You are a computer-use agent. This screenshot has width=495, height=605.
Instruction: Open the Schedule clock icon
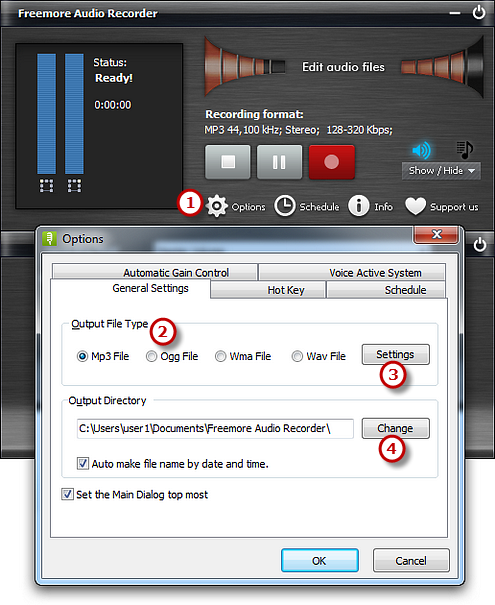pyautogui.click(x=285, y=206)
